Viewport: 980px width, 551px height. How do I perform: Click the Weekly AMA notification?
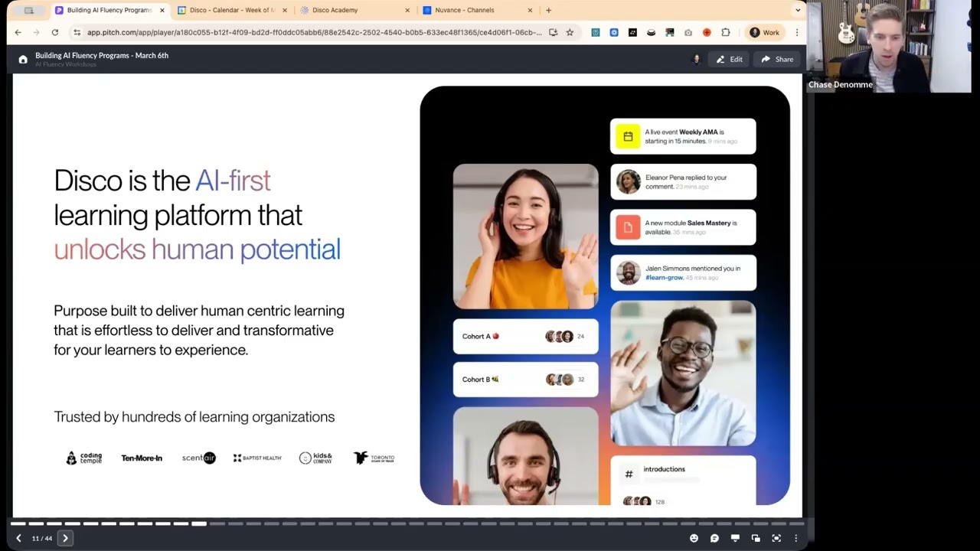coord(683,136)
